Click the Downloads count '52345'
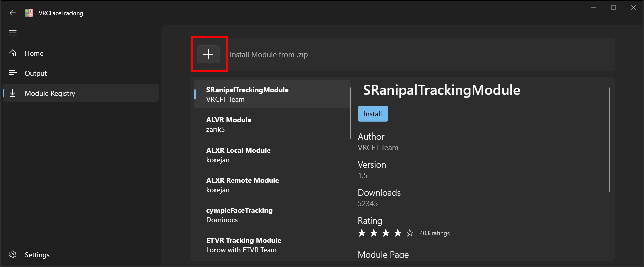 point(368,204)
